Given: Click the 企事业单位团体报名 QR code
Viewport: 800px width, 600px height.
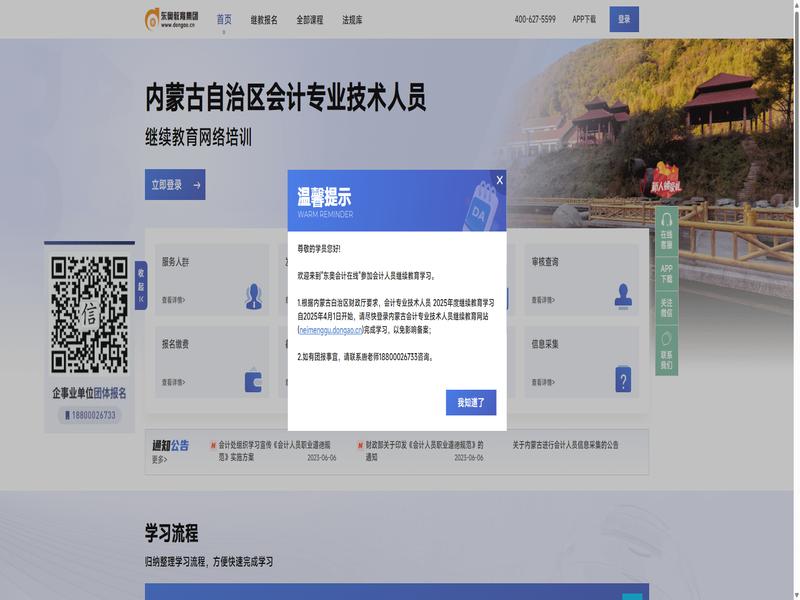Looking at the screenshot, I should pos(90,314).
